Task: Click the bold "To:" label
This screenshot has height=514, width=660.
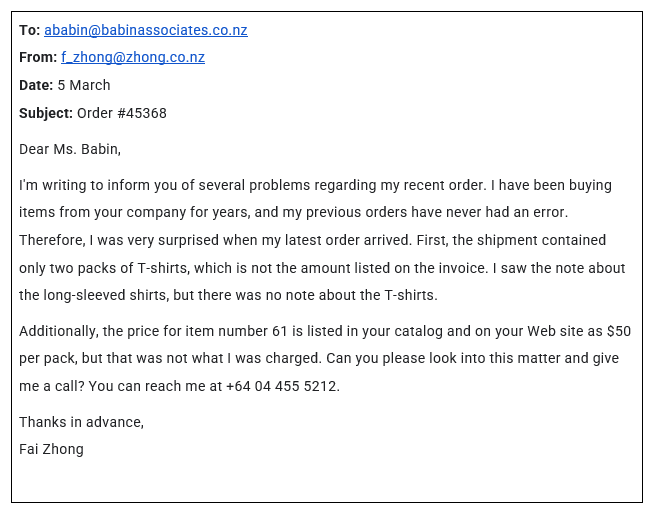Action: point(29,30)
